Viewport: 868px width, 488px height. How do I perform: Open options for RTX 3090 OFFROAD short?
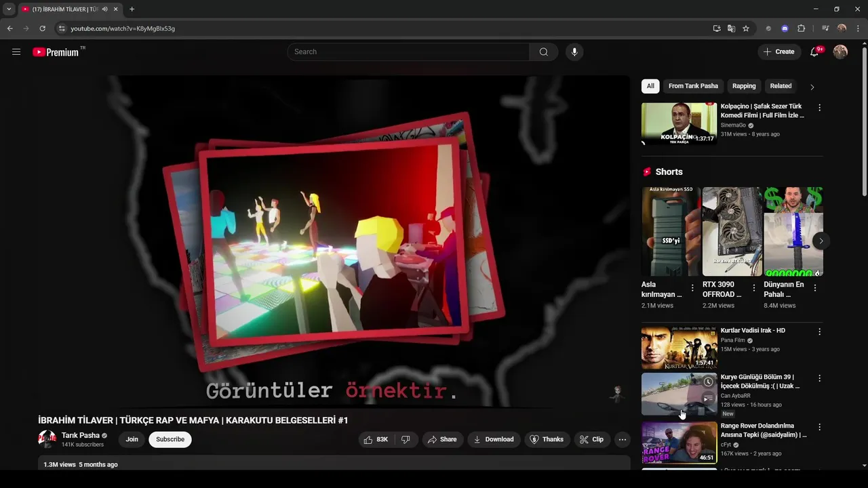tap(753, 288)
